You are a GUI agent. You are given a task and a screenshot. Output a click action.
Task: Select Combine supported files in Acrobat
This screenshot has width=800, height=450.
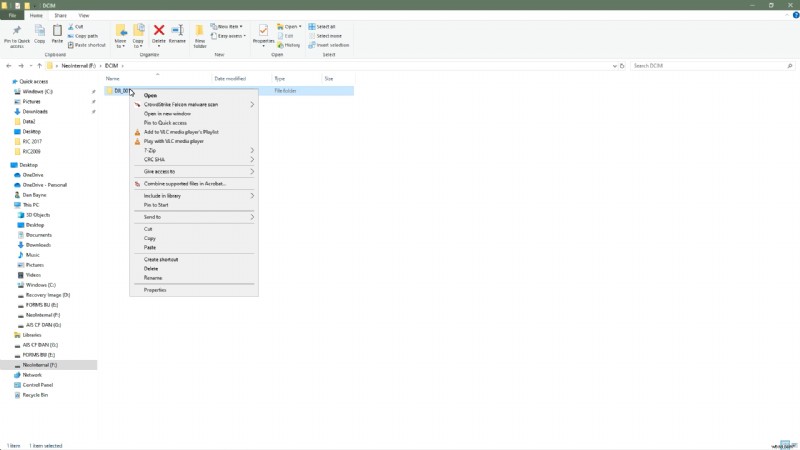(x=185, y=183)
